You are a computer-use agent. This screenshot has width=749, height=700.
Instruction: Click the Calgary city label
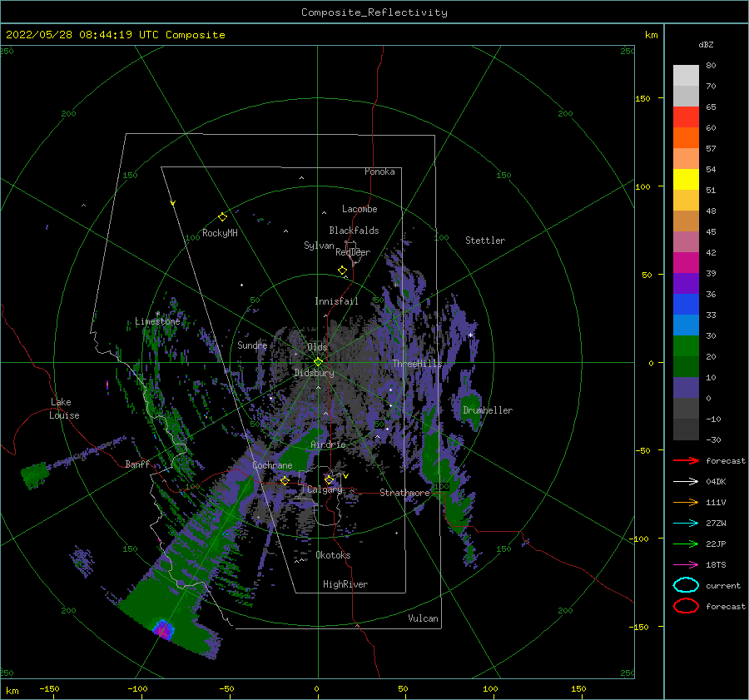tap(325, 489)
